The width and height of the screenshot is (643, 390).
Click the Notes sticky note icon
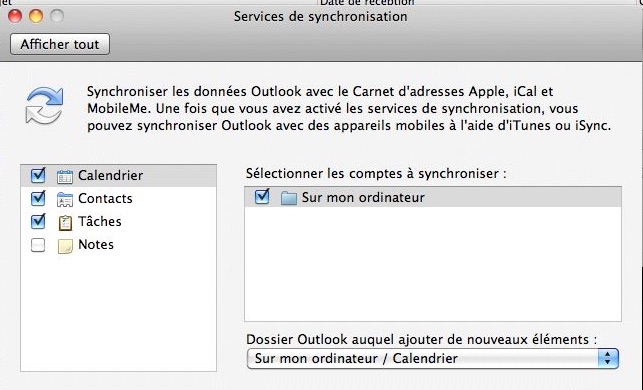65,246
